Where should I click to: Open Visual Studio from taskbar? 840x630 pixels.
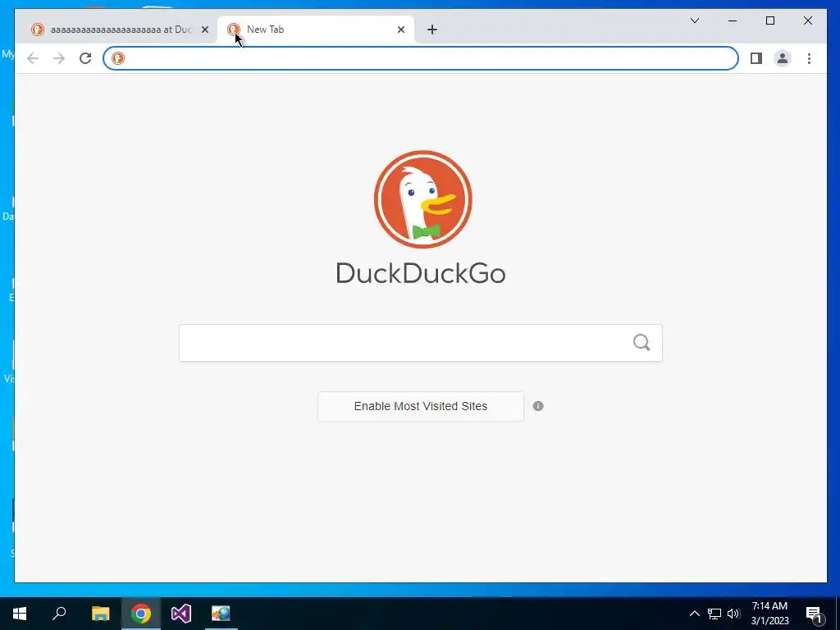click(181, 614)
